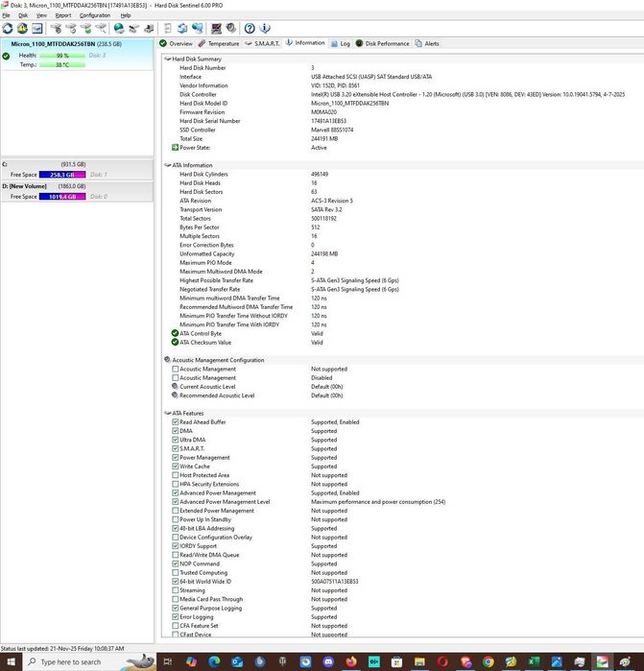Switch to the Alerts tab
The image size is (644, 671).
coord(427,43)
